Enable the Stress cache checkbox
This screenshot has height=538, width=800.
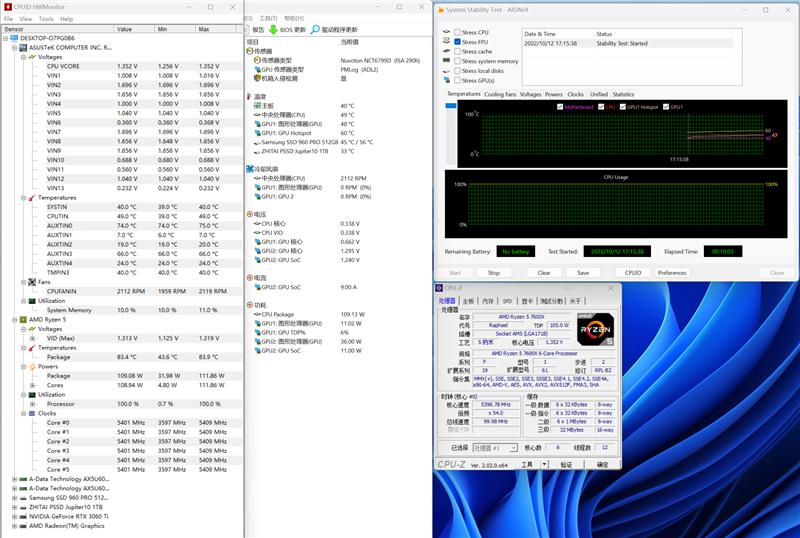click(x=457, y=52)
